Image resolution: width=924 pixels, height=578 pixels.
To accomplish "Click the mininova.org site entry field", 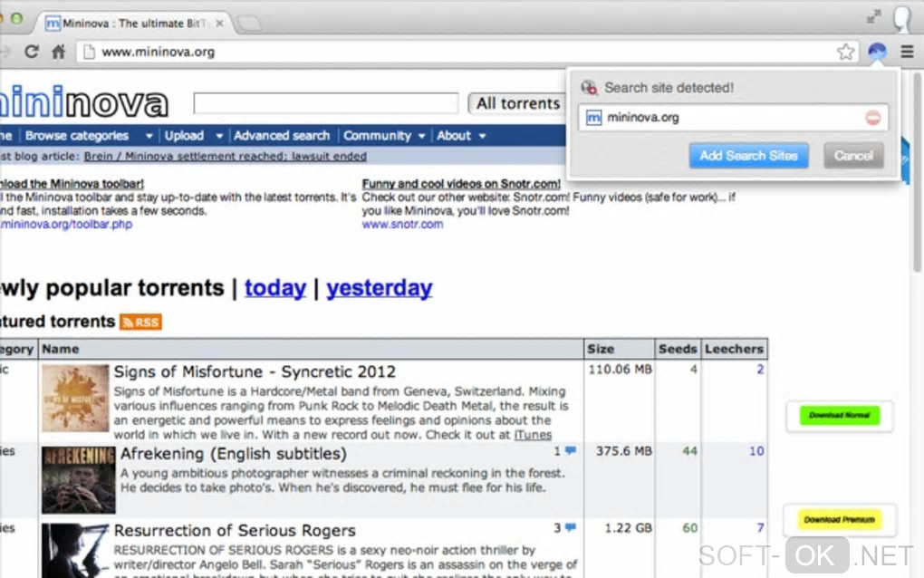I will point(733,118).
